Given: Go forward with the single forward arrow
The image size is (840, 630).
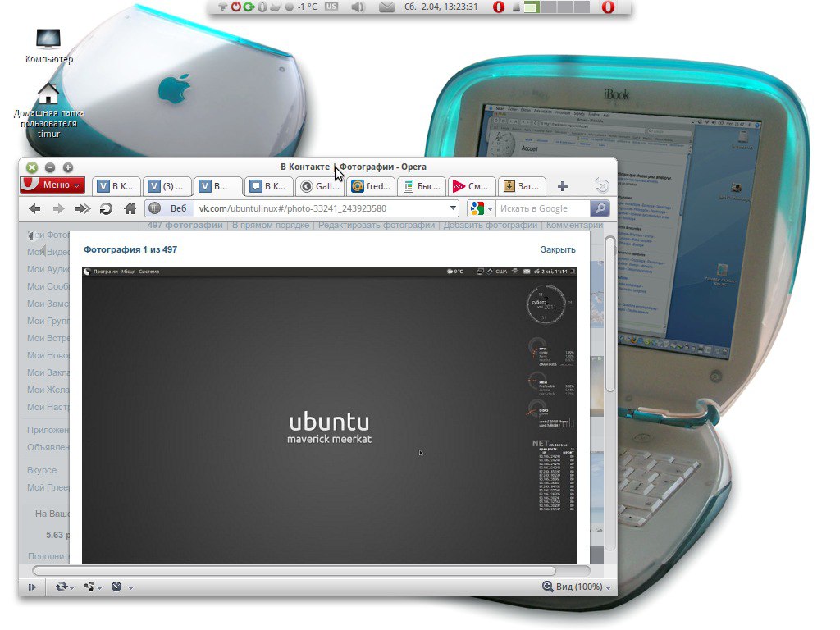Looking at the screenshot, I should tap(58, 208).
